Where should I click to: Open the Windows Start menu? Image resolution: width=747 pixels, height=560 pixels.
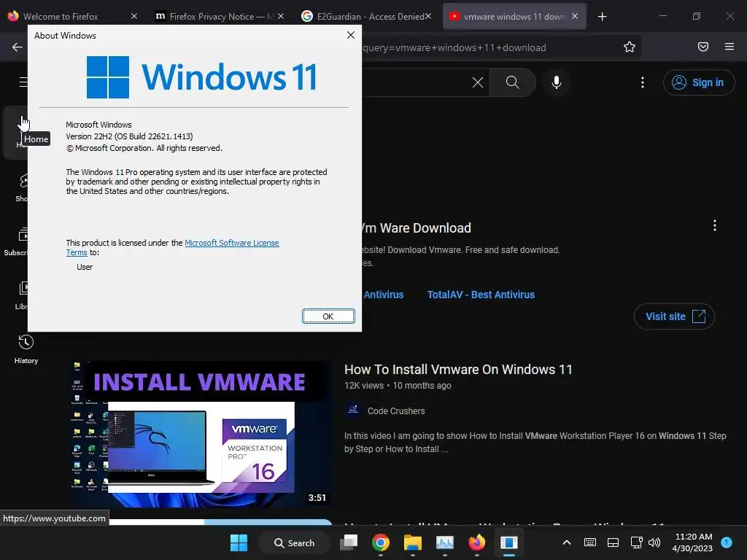(x=239, y=542)
